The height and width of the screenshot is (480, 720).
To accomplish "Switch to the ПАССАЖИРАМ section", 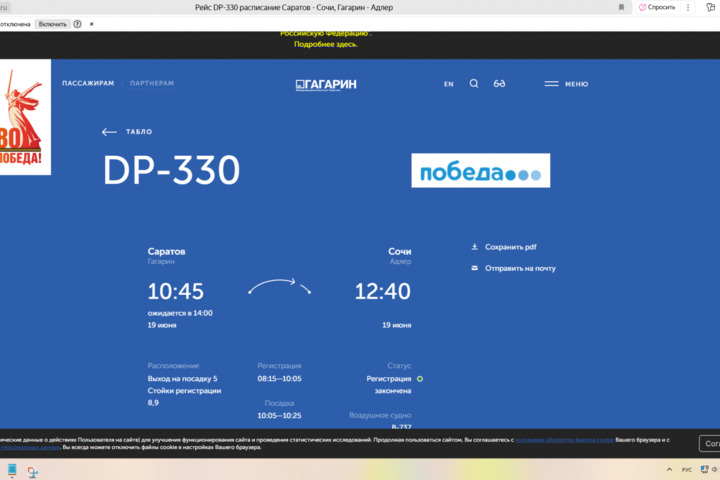I will click(88, 83).
